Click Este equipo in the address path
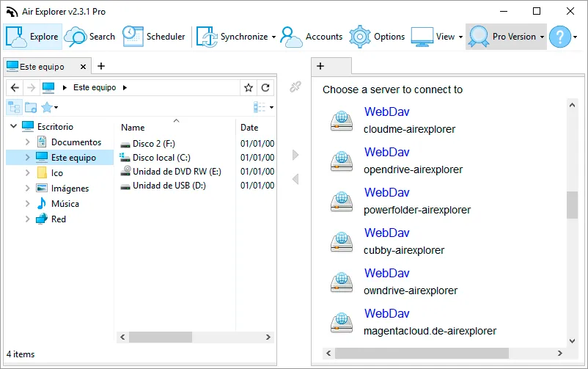Image resolution: width=588 pixels, height=369 pixels. click(95, 87)
